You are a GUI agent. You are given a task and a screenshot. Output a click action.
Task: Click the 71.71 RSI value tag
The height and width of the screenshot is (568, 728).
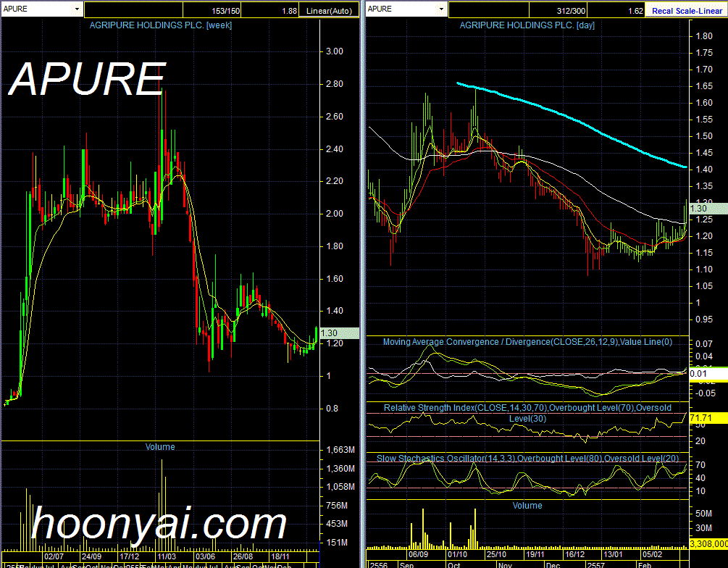[708, 418]
